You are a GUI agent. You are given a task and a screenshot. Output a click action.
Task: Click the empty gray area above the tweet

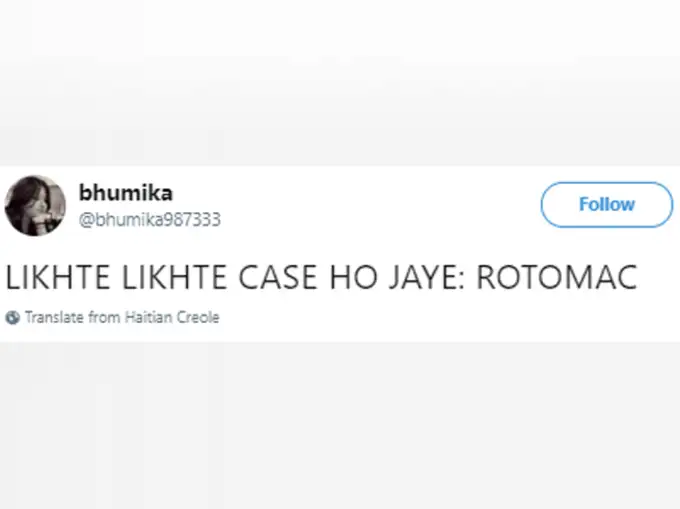[x=340, y=82]
